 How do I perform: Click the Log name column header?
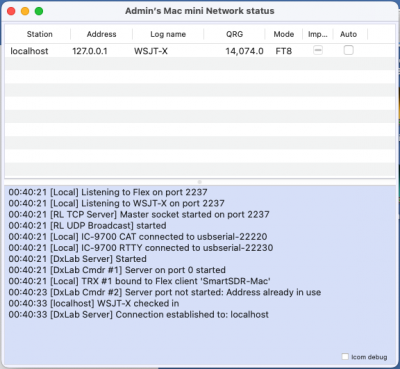click(168, 34)
